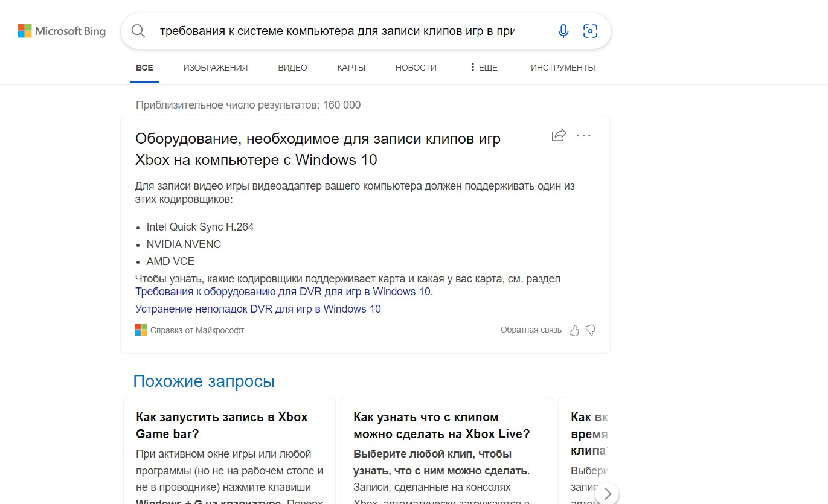Viewport: 828px width, 504px height.
Task: Open Устранение неполадок DVR link
Action: [x=258, y=309]
